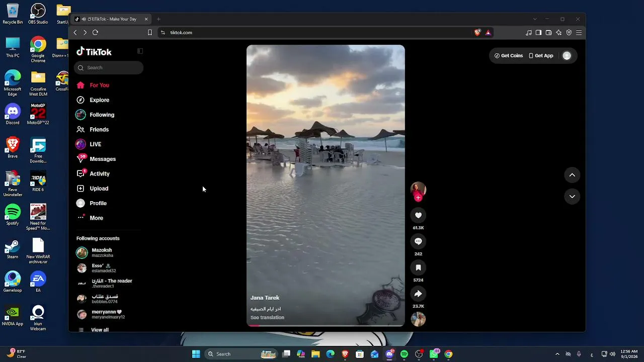644x362 pixels.
Task: Open Discord from the taskbar
Action: coord(389,354)
